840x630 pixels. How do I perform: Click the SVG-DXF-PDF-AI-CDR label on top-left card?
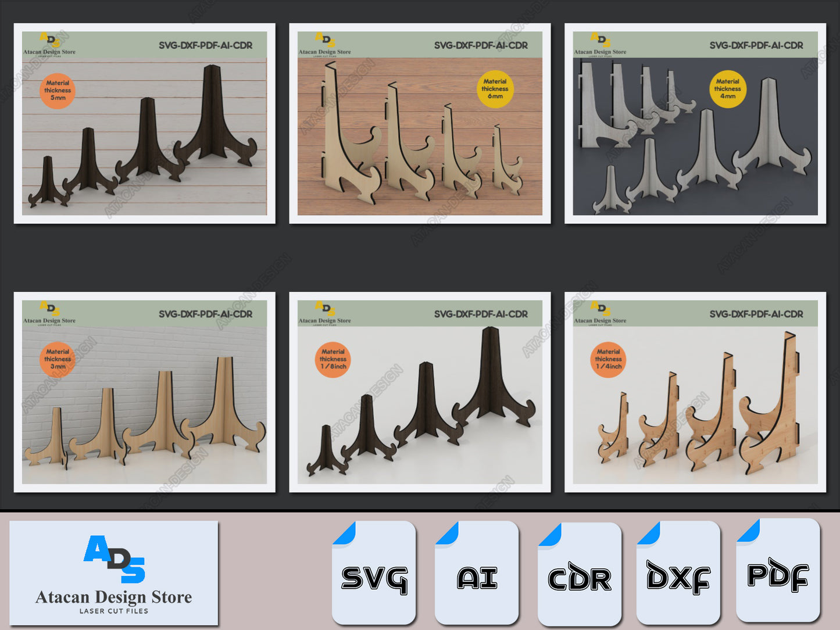tap(205, 45)
